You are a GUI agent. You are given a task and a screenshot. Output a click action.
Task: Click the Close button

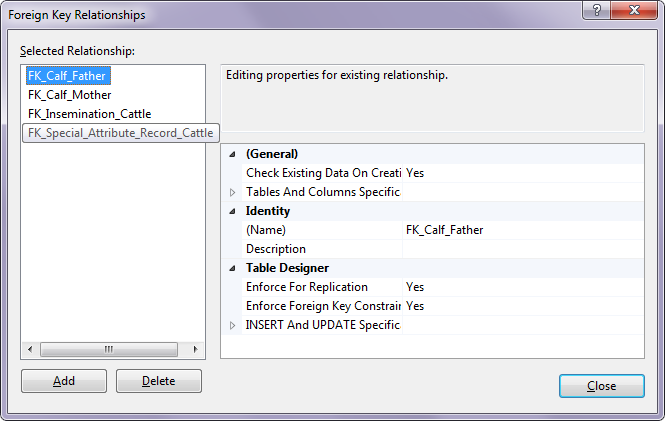coord(602,386)
